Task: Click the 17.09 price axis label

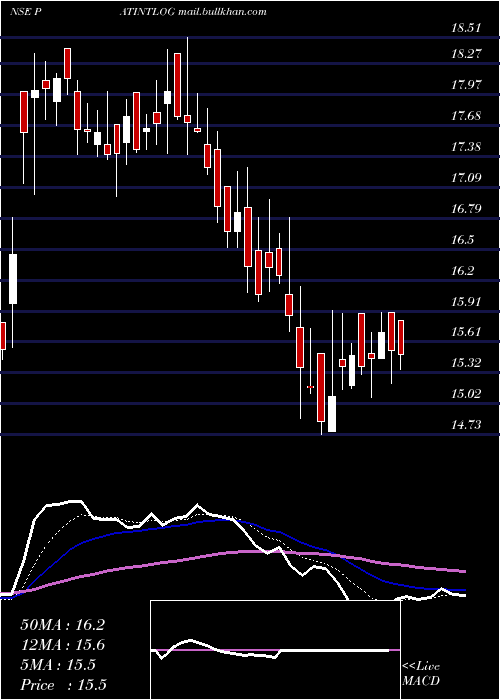Action: click(x=466, y=178)
